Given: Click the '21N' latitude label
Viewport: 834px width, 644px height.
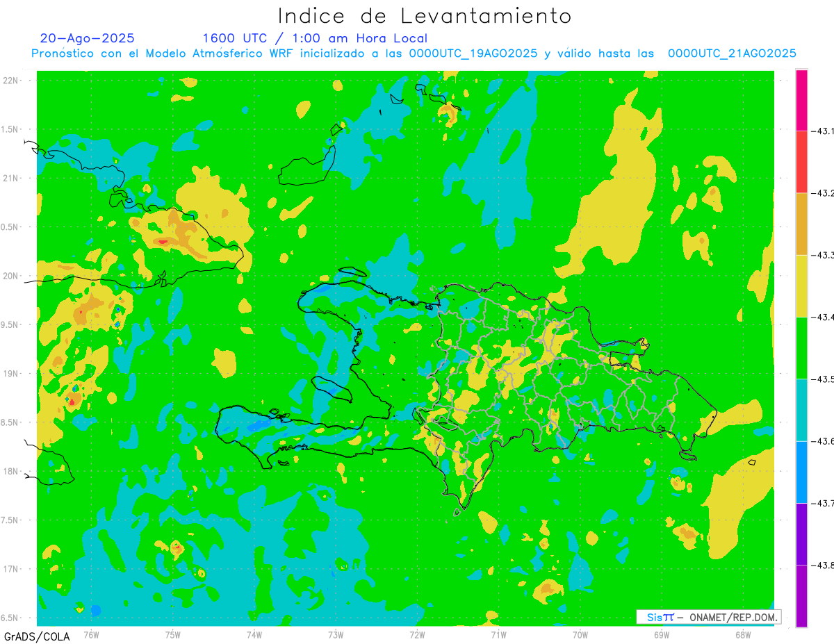Looking at the screenshot, I should [x=10, y=178].
